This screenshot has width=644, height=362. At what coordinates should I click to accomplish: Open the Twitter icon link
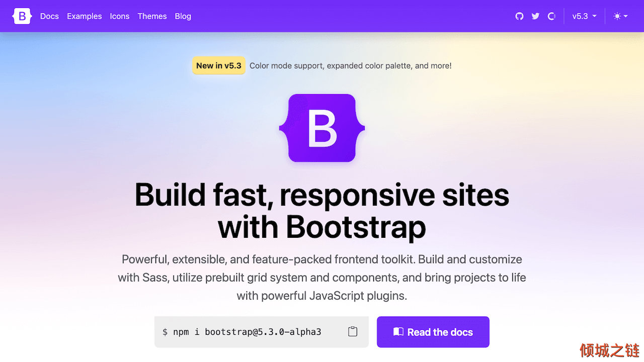click(535, 16)
